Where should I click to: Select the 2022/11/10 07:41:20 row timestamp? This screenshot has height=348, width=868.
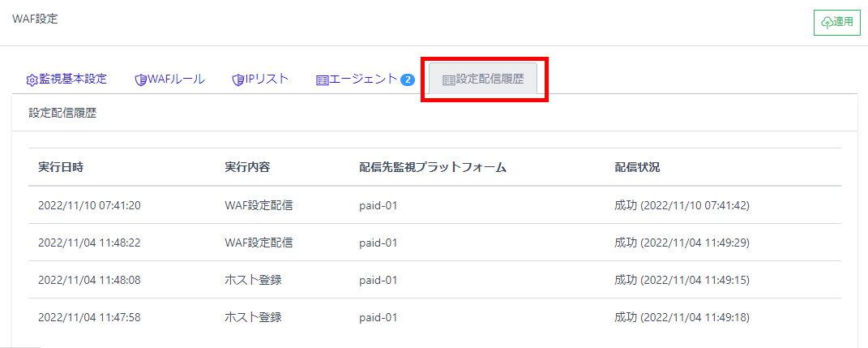89,205
